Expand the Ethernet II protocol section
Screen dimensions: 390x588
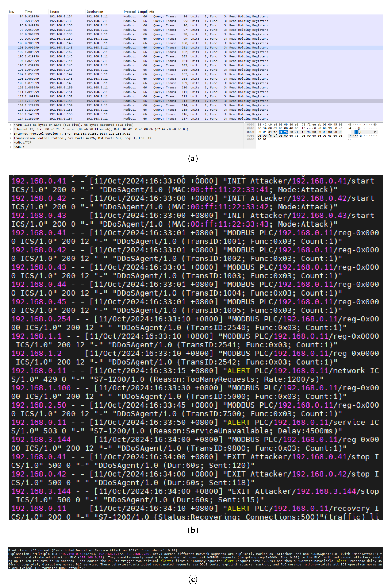coord(10,129)
